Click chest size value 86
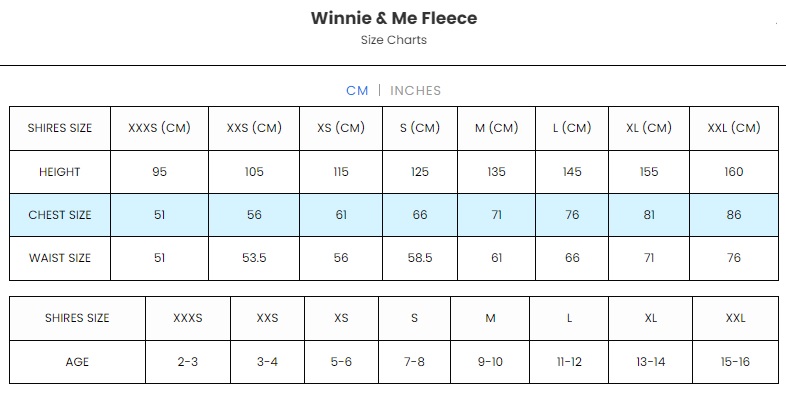The image size is (786, 403). (x=734, y=215)
